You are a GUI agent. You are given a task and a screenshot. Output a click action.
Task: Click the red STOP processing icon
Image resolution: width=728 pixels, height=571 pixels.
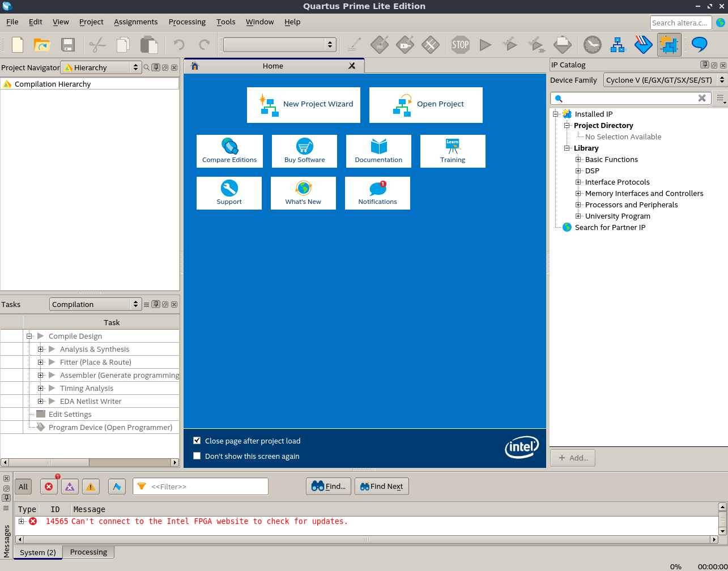click(x=460, y=45)
